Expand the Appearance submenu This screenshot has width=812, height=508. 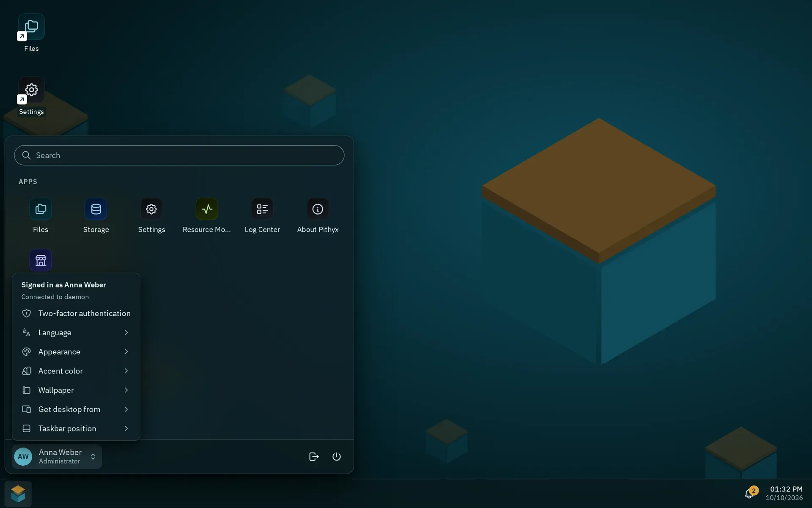click(x=76, y=352)
